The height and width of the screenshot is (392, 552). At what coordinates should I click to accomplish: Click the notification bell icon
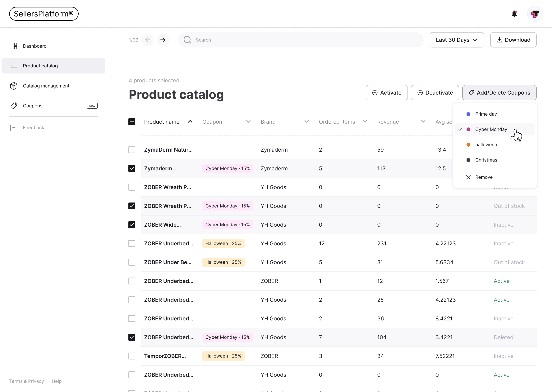[514, 14]
